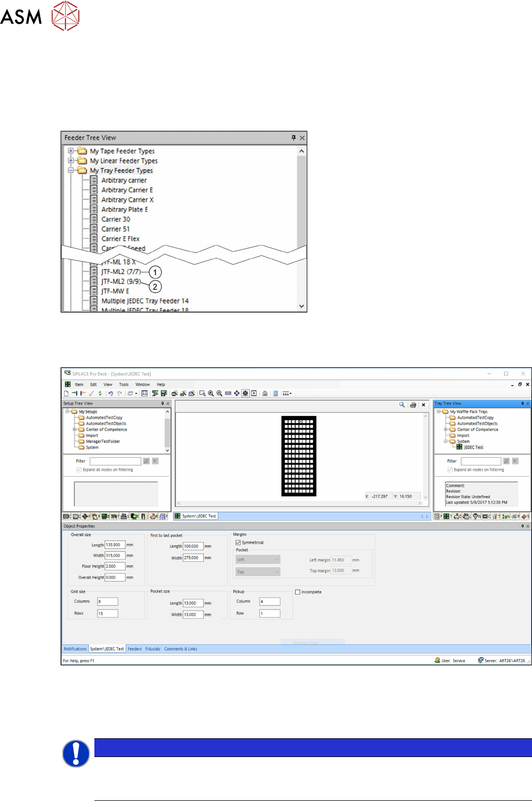The image size is (532, 801).
Task: Click the Zoom in magnifier icon
Action: (x=211, y=393)
